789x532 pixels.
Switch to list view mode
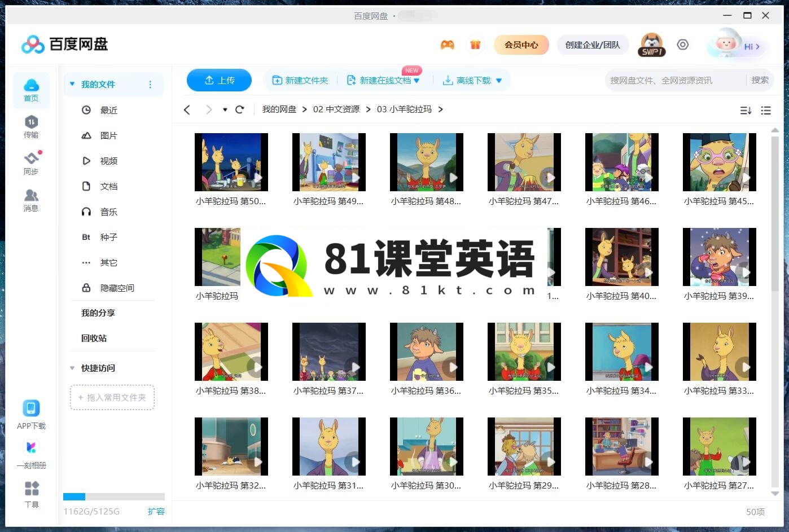coord(766,111)
